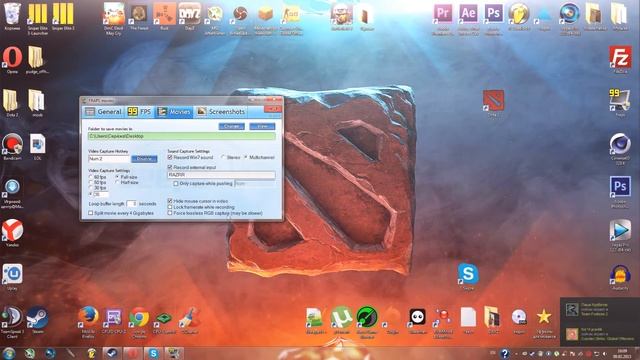Image resolution: width=640 pixels, height=360 pixels.
Task: Click the Loop buffer length seconds field
Action: pyautogui.click(x=131, y=203)
